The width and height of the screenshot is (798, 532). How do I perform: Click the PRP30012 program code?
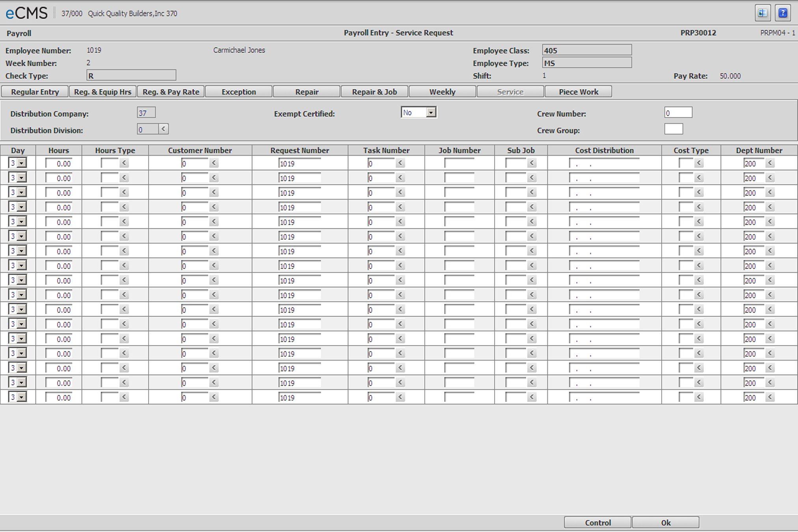pyautogui.click(x=698, y=33)
